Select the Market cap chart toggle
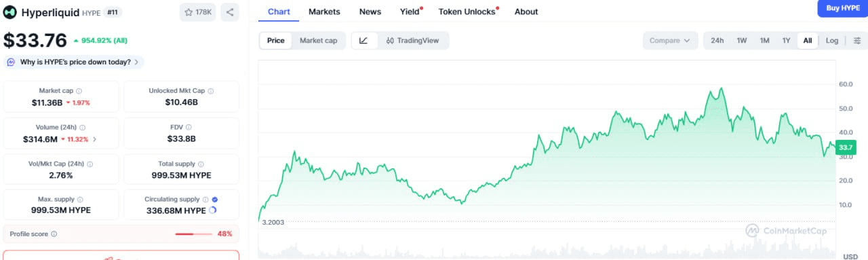This screenshot has width=868, height=260. pyautogui.click(x=318, y=41)
